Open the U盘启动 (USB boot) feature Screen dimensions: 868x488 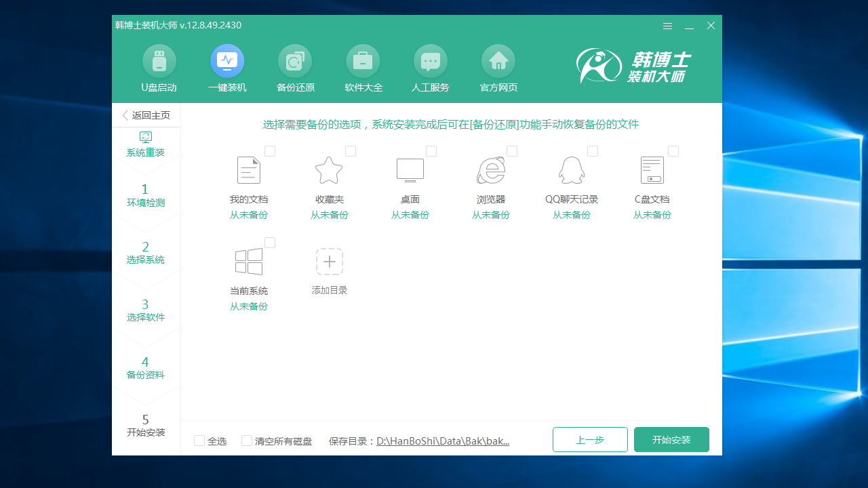coord(159,67)
